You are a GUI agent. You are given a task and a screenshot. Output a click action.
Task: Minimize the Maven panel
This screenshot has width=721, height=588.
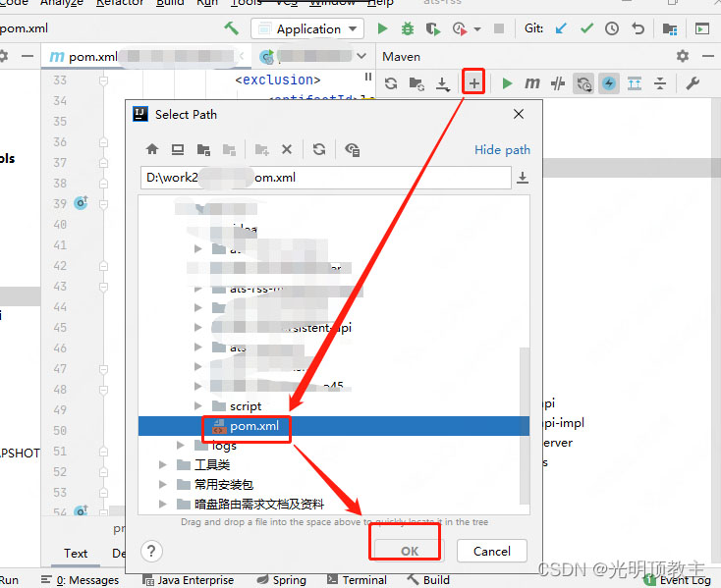pyautogui.click(x=708, y=56)
